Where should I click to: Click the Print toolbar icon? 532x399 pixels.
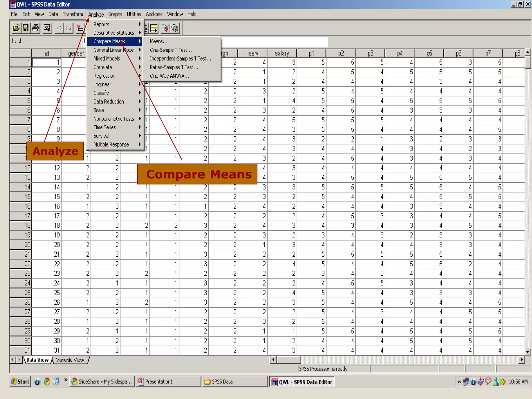[x=35, y=28]
